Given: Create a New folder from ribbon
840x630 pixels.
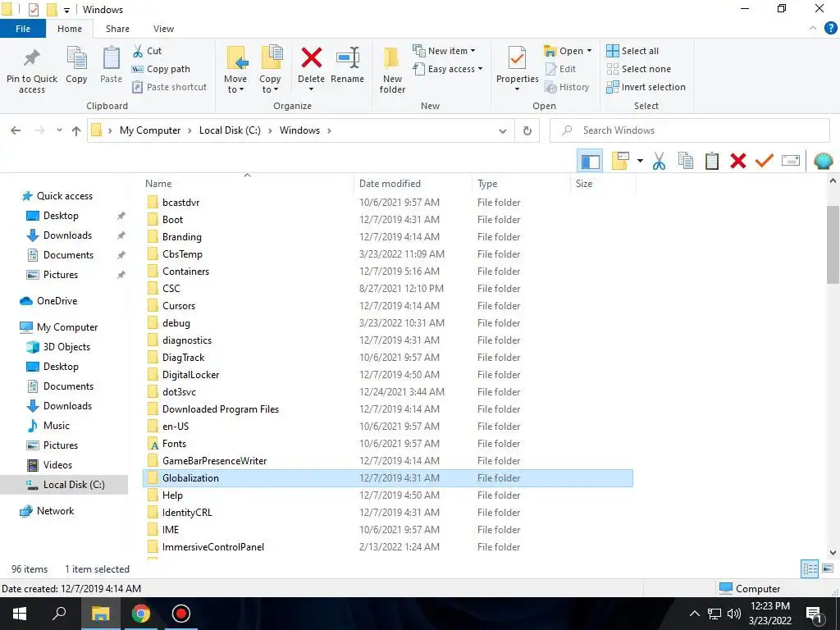Looking at the screenshot, I should (x=392, y=70).
